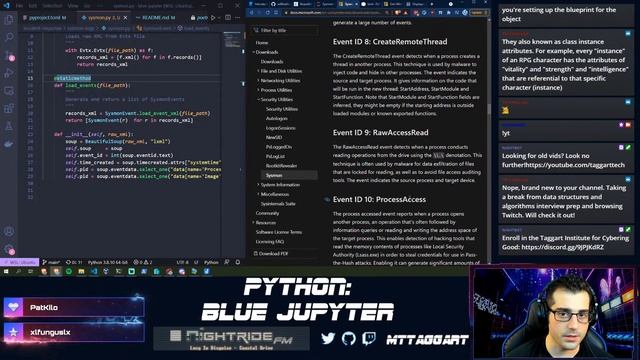
Task: Open the discord.gg invite link in chat
Action: click(562, 247)
